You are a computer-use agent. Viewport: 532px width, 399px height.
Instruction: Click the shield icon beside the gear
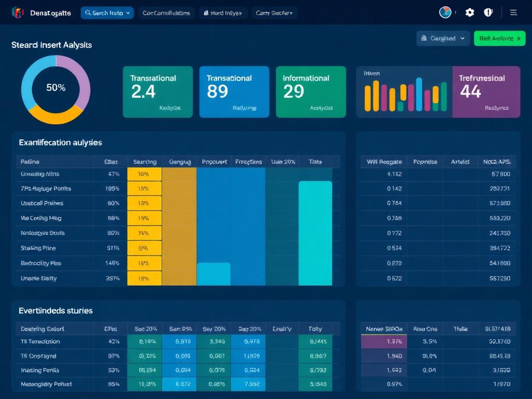(x=488, y=12)
